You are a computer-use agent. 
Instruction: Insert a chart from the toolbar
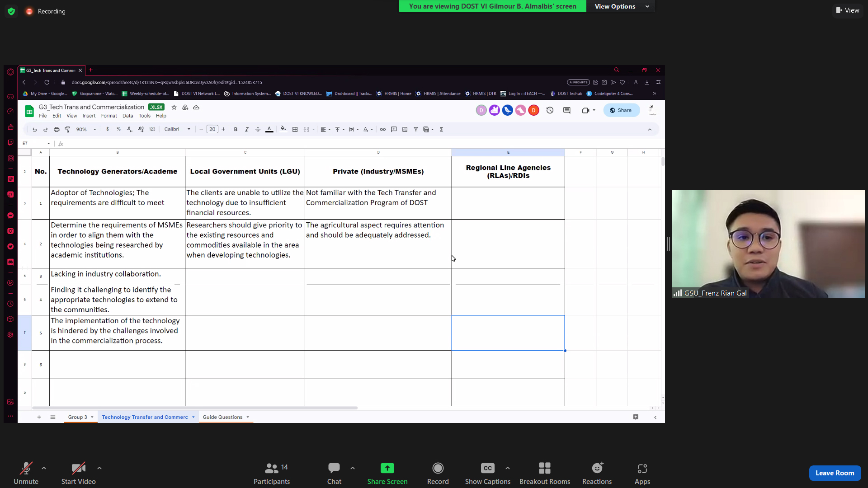[405, 129]
